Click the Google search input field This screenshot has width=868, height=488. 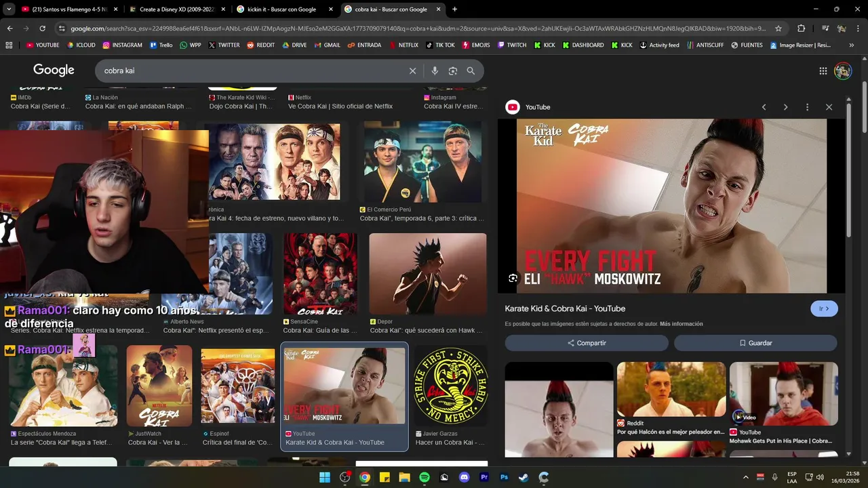pyautogui.click(x=251, y=70)
